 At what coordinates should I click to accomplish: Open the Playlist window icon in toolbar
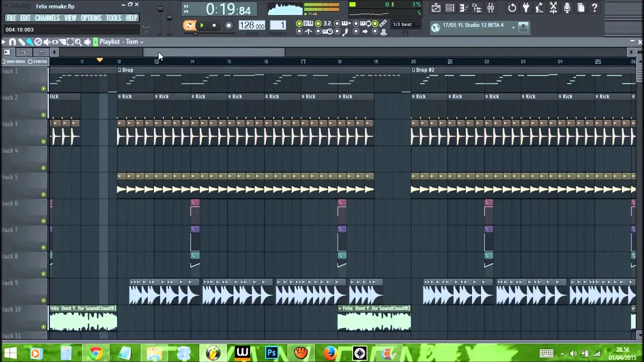(x=436, y=8)
